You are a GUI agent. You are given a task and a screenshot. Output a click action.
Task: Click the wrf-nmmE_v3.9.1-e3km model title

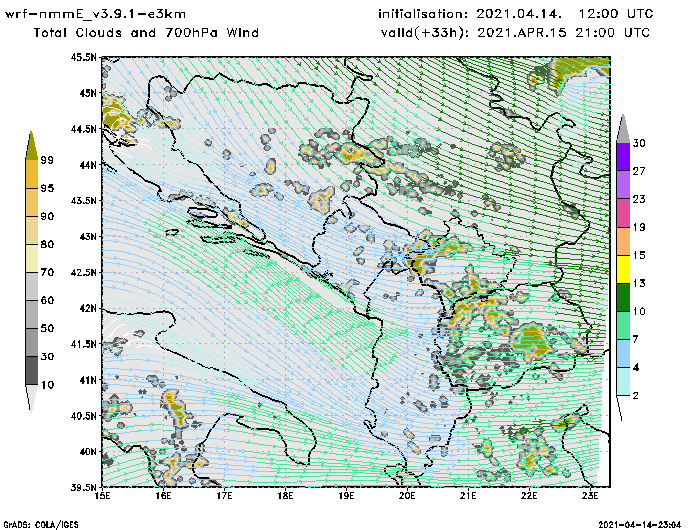tap(95, 15)
